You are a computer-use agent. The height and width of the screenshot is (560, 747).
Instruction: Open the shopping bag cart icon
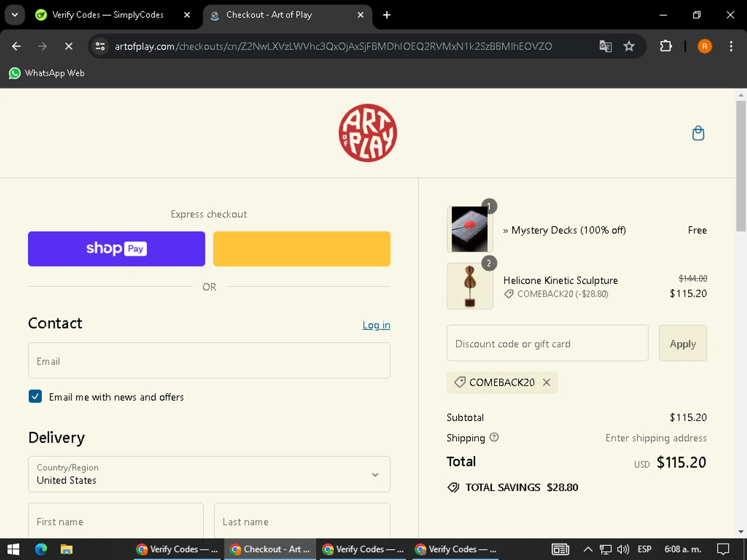(698, 133)
